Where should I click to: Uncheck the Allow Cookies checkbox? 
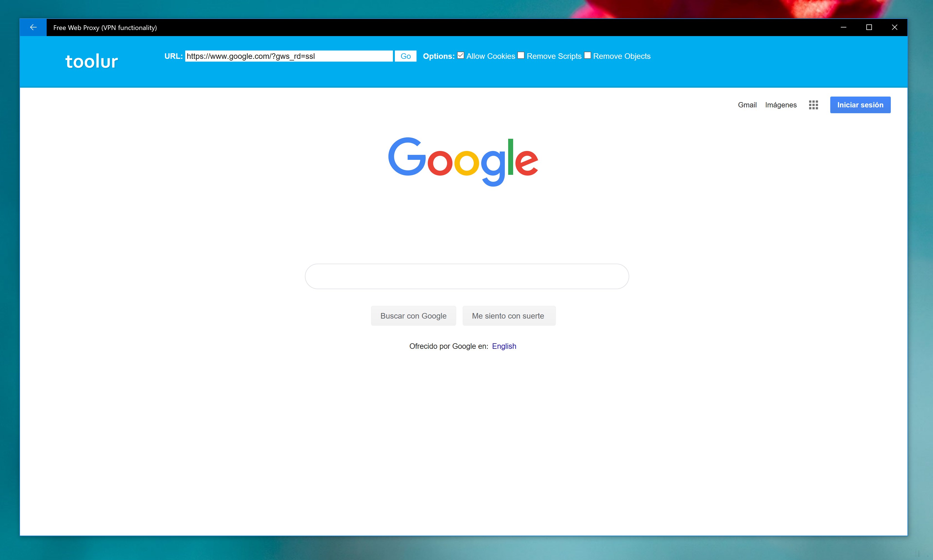click(461, 56)
